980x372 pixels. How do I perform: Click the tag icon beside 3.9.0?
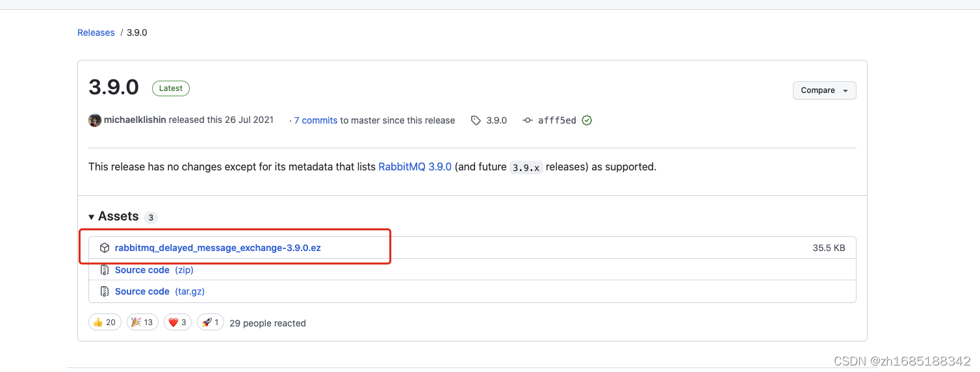pos(476,120)
